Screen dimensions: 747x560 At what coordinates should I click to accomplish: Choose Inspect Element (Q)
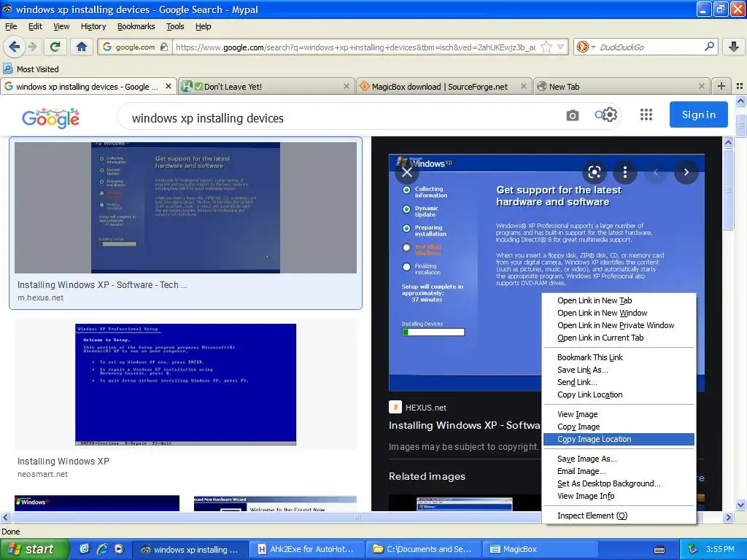tap(619, 516)
